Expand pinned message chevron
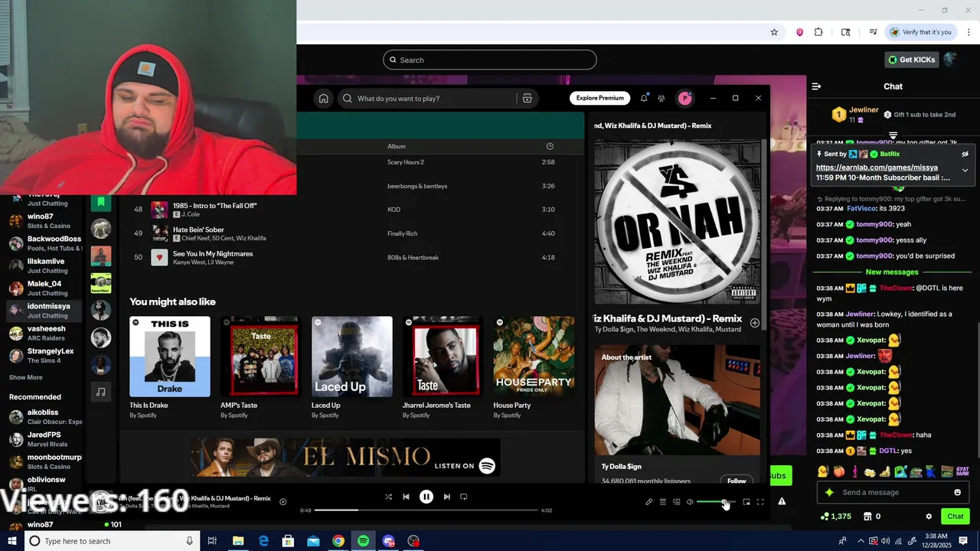Viewport: 980px width, 551px height. 965,170
